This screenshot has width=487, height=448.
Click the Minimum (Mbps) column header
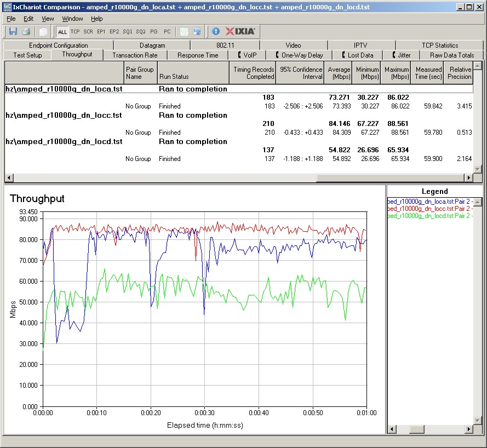pos(366,73)
